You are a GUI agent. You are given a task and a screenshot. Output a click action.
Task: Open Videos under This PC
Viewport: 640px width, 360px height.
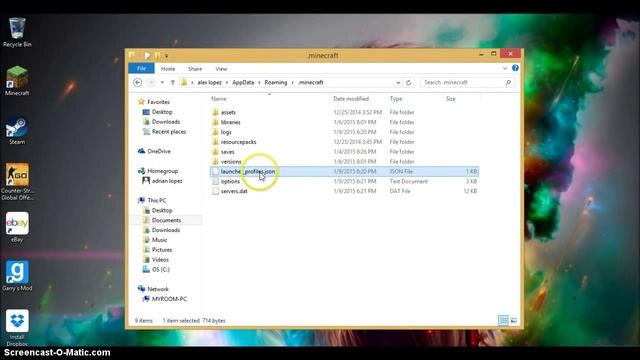pos(160,260)
